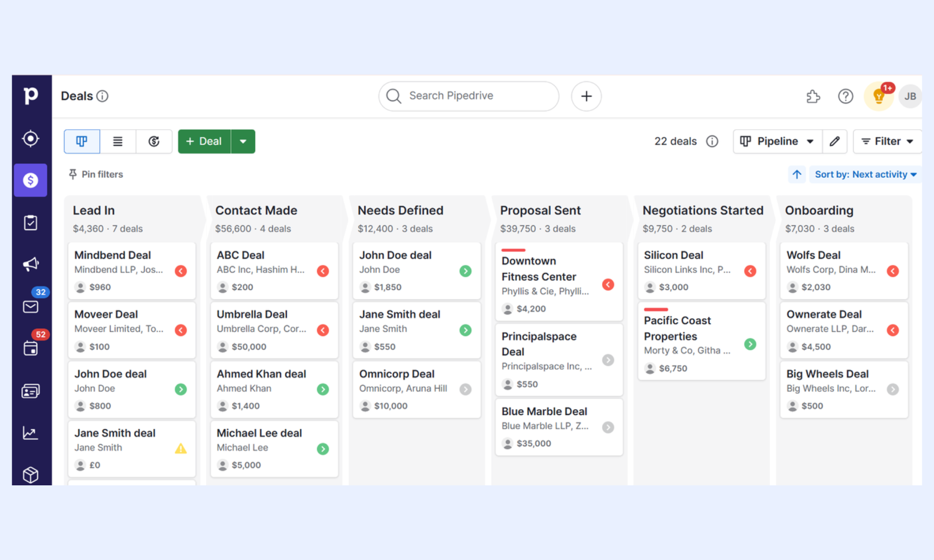Open Mail inbox icon with 32 badge
Image resolution: width=934 pixels, height=560 pixels.
pyautogui.click(x=31, y=307)
